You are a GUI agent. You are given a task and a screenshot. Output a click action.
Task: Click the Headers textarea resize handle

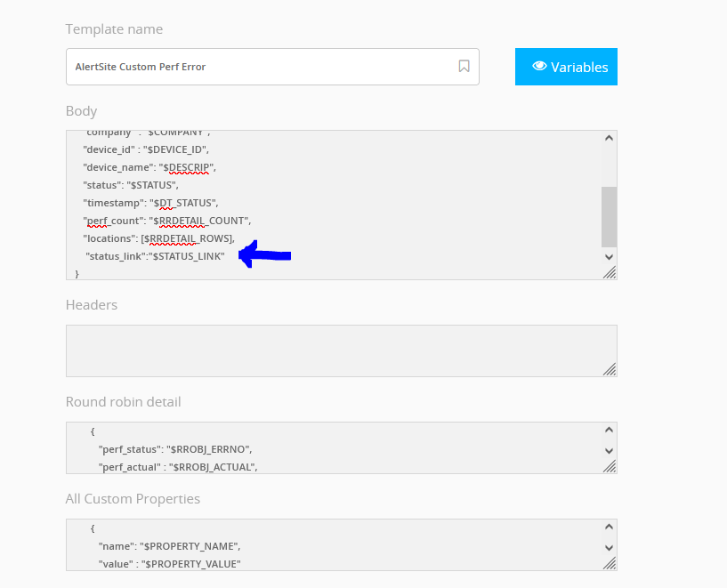point(610,369)
